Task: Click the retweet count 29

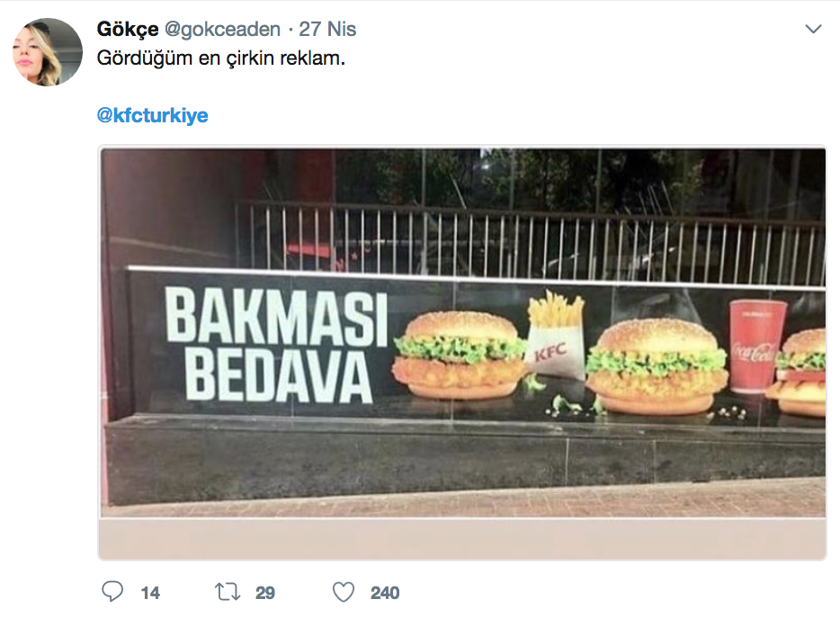Action: (265, 593)
